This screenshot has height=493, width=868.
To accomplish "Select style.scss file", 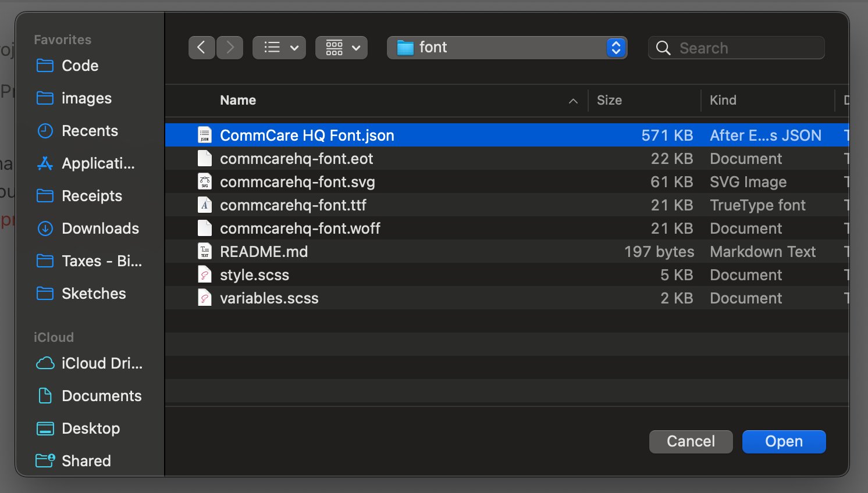I will pyautogui.click(x=507, y=274).
